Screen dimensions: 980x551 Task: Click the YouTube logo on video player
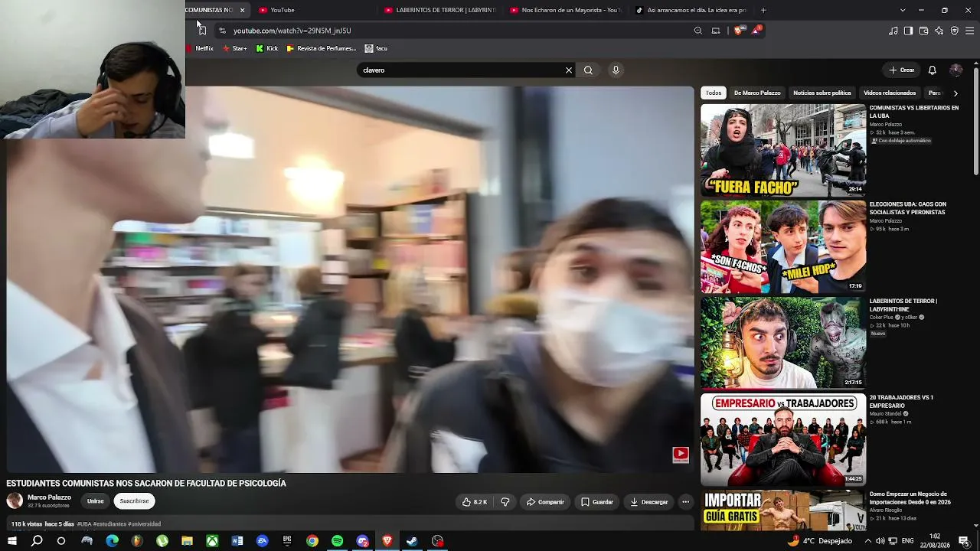tap(681, 455)
